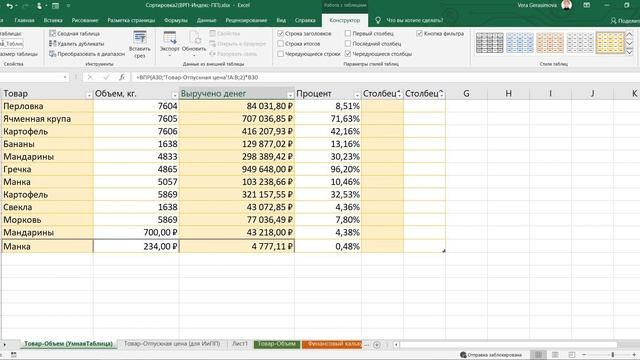Click Отправка заблокирована status icon
This screenshot has height=360, width=640.
point(491,355)
